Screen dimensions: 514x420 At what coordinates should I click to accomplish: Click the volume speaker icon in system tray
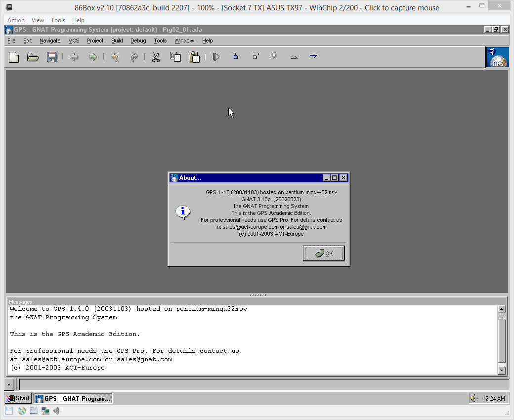pos(473,398)
